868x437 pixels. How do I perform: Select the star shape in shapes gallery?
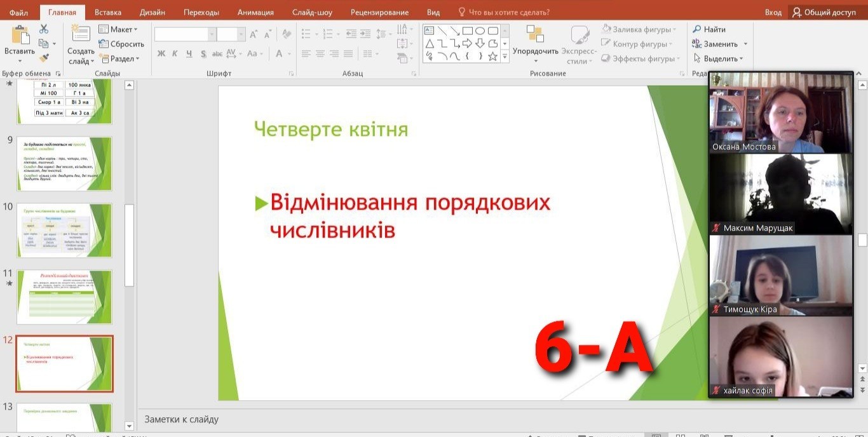point(492,57)
